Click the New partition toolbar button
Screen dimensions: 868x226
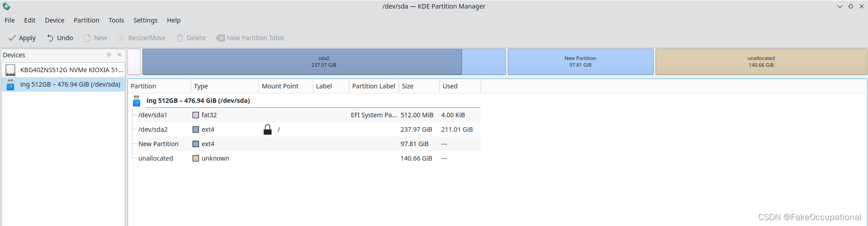(x=95, y=38)
